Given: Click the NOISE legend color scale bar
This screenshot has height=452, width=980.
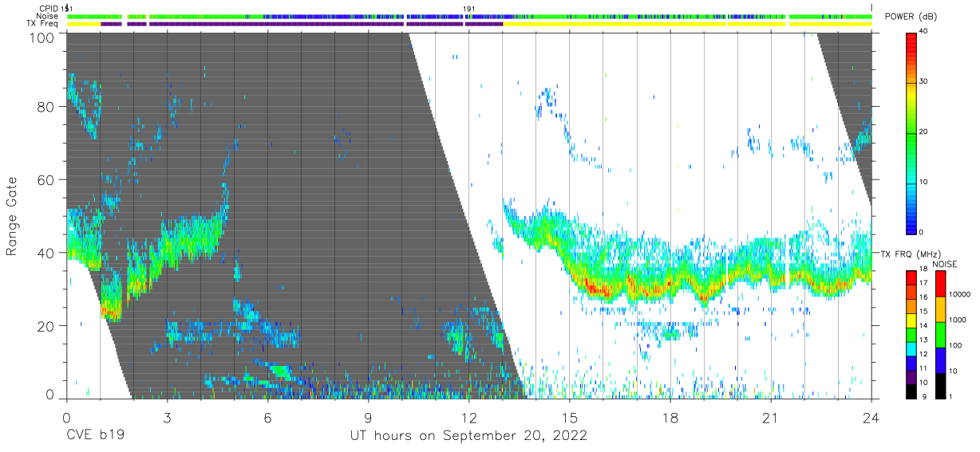Looking at the screenshot, I should [x=939, y=333].
